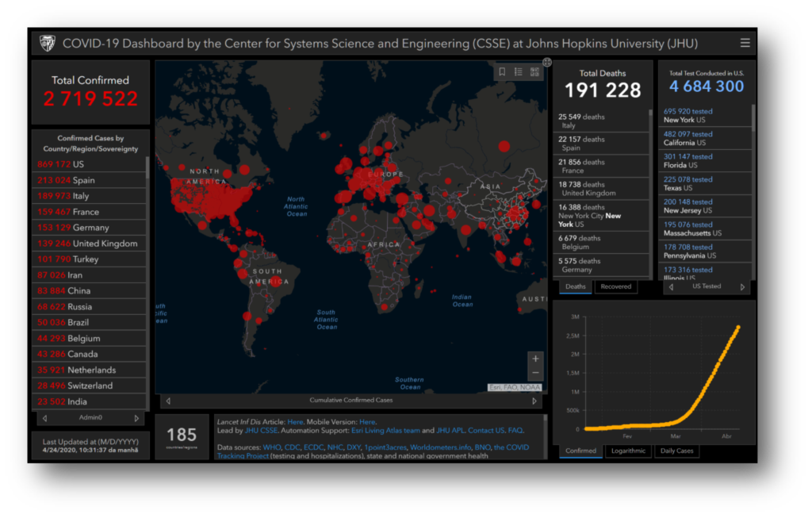
Task: Select '68 622 Russia' row
Action: point(89,307)
